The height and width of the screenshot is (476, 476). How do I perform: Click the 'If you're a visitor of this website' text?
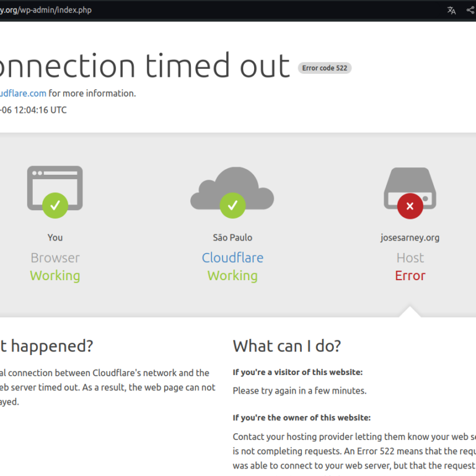coord(297,372)
